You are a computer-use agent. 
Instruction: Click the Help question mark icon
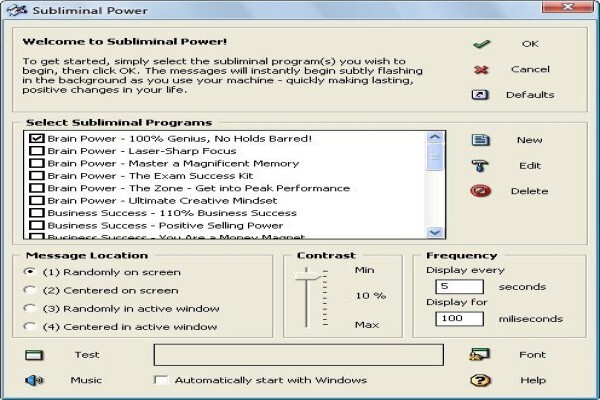coord(480,380)
